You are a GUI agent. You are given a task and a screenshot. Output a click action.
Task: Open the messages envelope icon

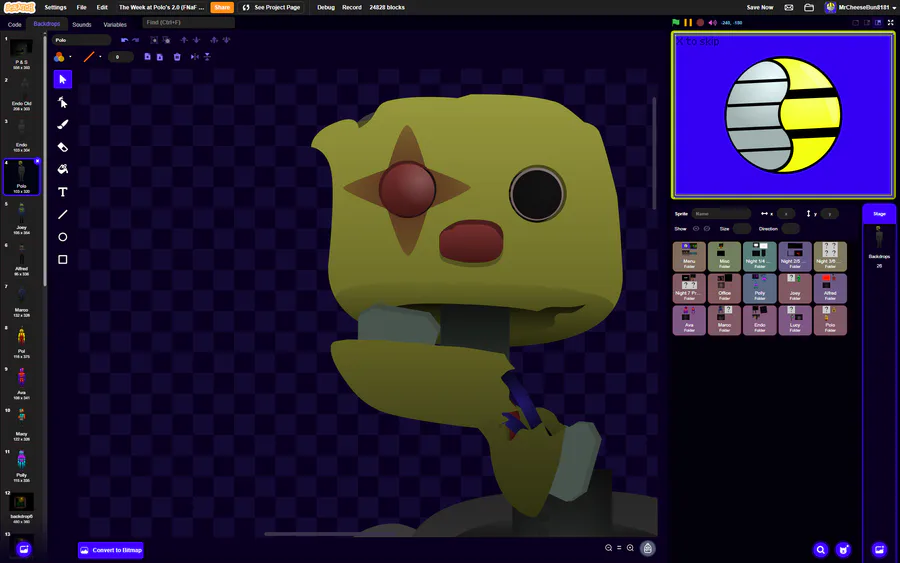[789, 7]
